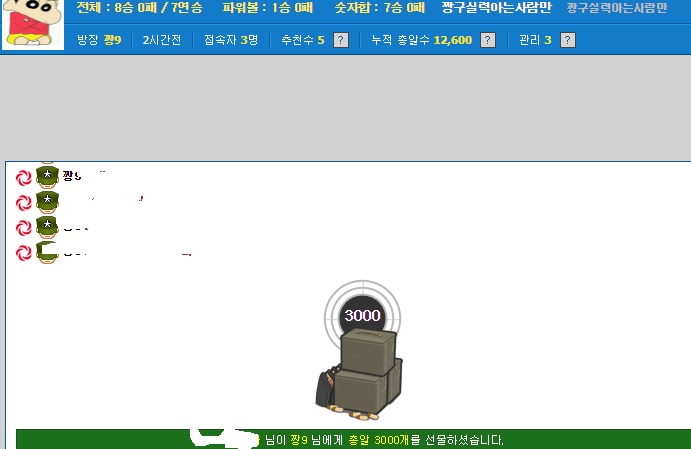Click the soldier helmet icon in first chat row
The width and height of the screenshot is (691, 449).
pyautogui.click(x=47, y=177)
